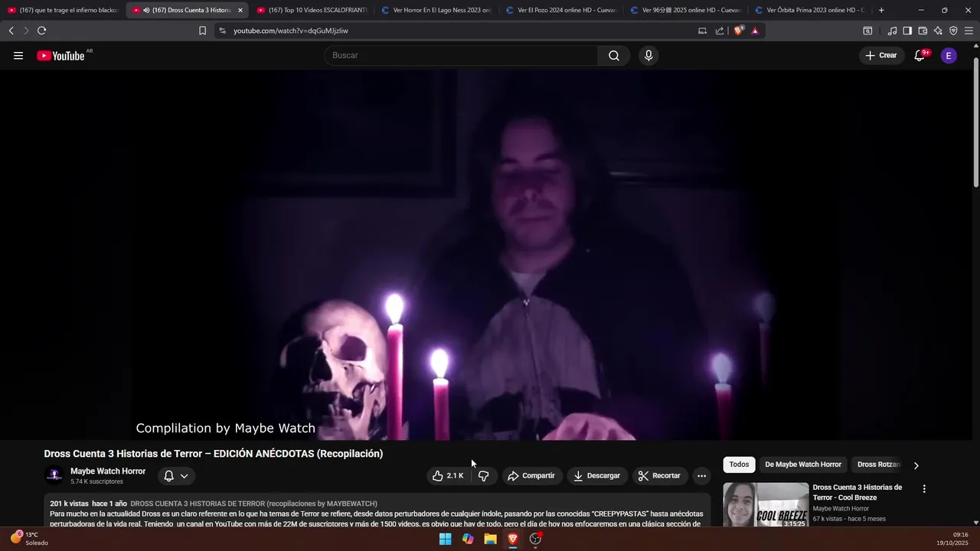
Task: Open the account avatar menu
Action: (949, 55)
